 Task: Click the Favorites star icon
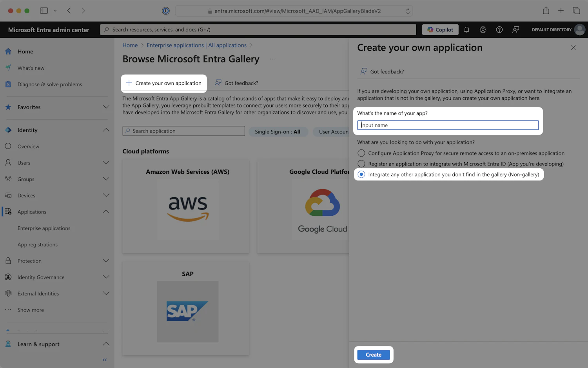click(8, 107)
